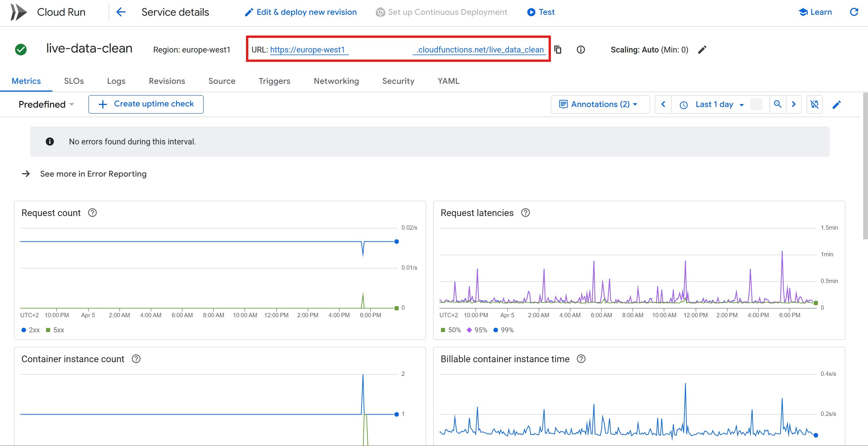Switch to the Networking tab
Viewport: 868px width, 446px height.
[x=336, y=81]
